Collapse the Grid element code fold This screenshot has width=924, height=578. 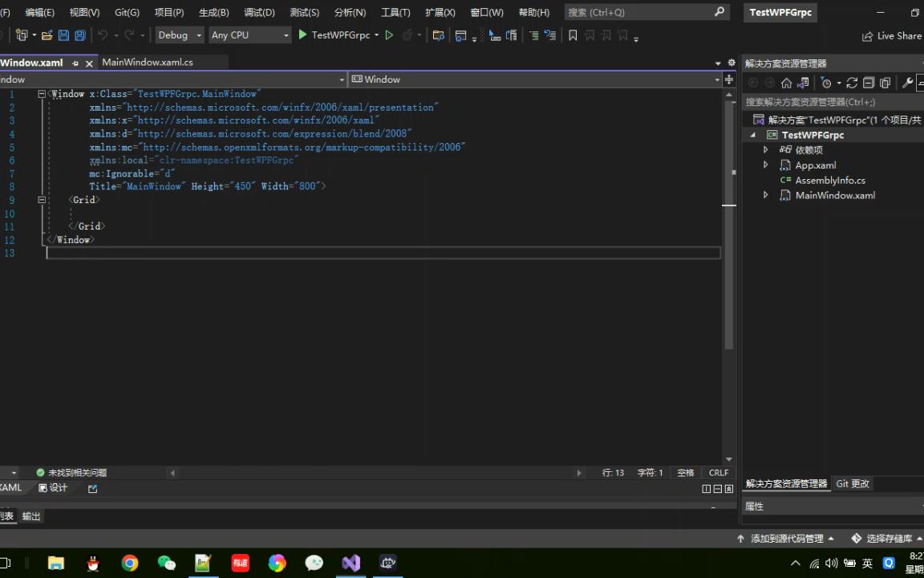click(41, 200)
